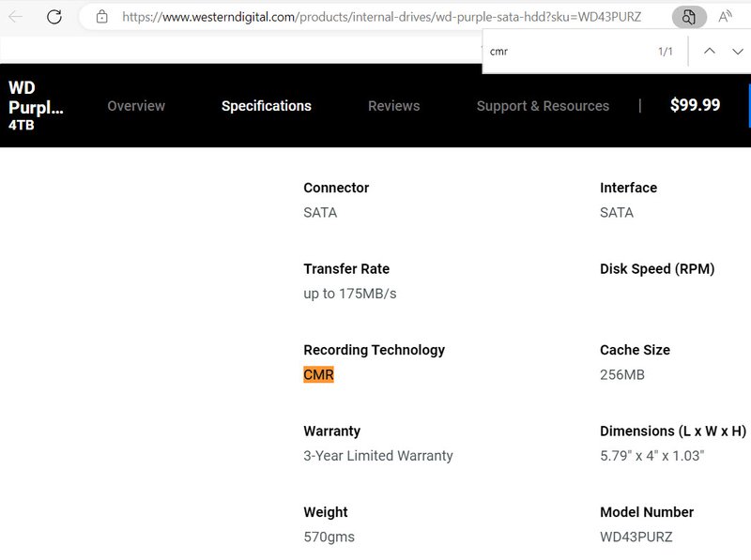
Task: Click the $99.99 price
Action: coord(695,105)
